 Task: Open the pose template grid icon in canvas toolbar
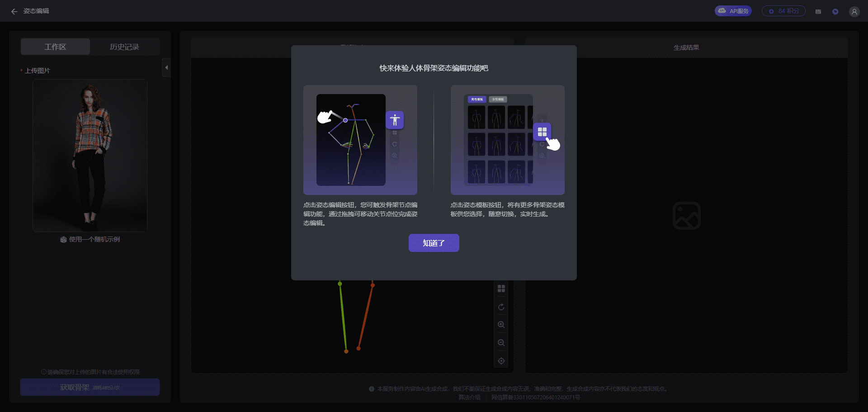point(501,289)
